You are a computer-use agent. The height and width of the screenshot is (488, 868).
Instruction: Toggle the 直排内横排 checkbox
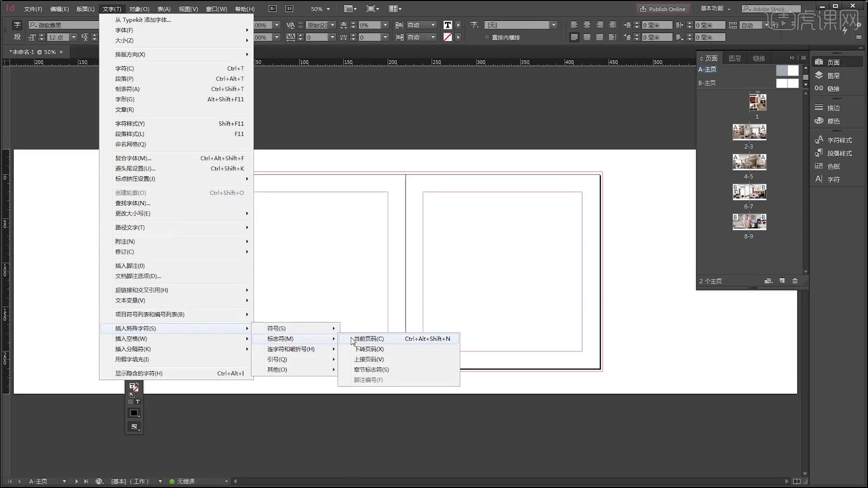pos(487,38)
